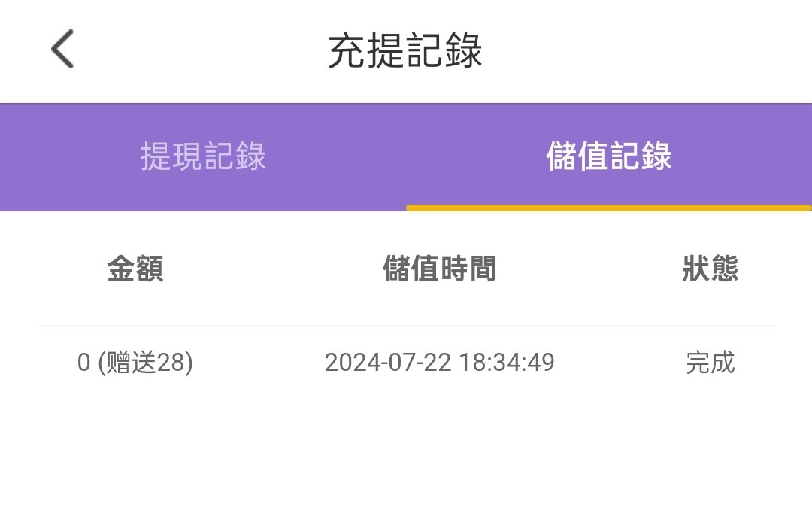Screen dimensions: 812x519
Task: Click the divider line under column headers
Action: [406, 326]
